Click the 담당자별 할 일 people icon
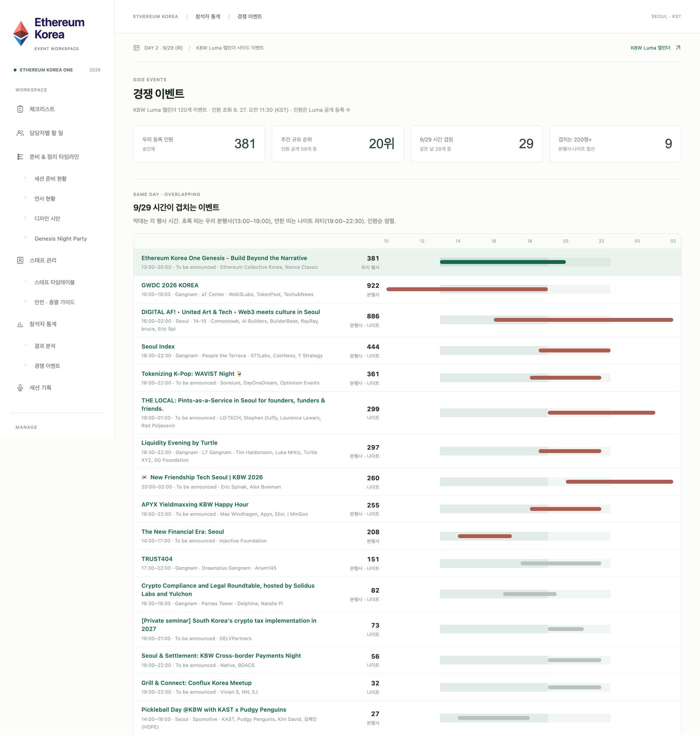The width and height of the screenshot is (700, 735). (20, 133)
